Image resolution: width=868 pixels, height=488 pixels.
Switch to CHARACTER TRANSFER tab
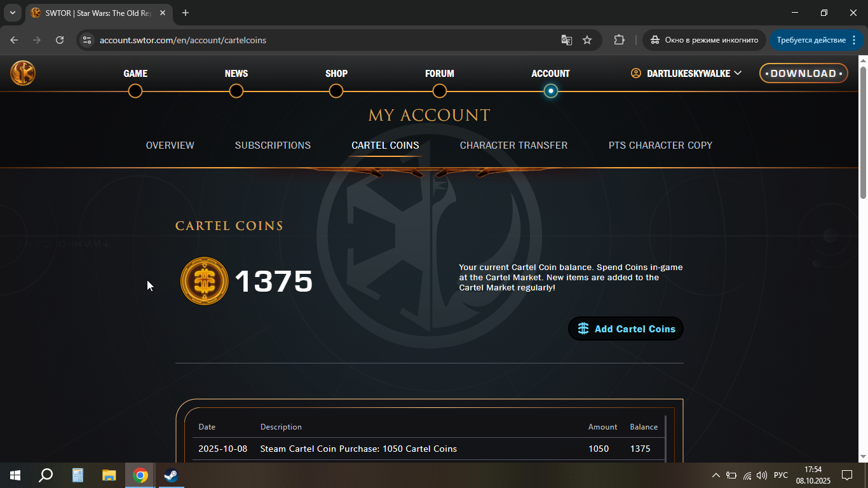pyautogui.click(x=513, y=146)
